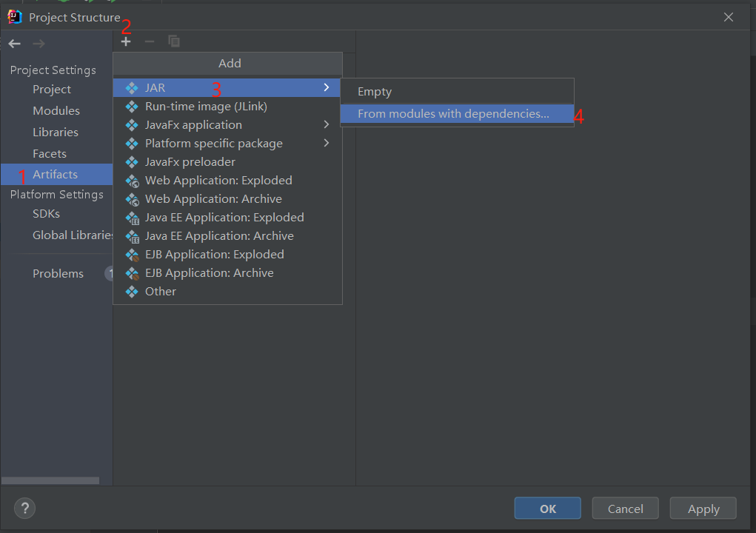Expand the JavaFx application submenu arrow

pyautogui.click(x=327, y=124)
